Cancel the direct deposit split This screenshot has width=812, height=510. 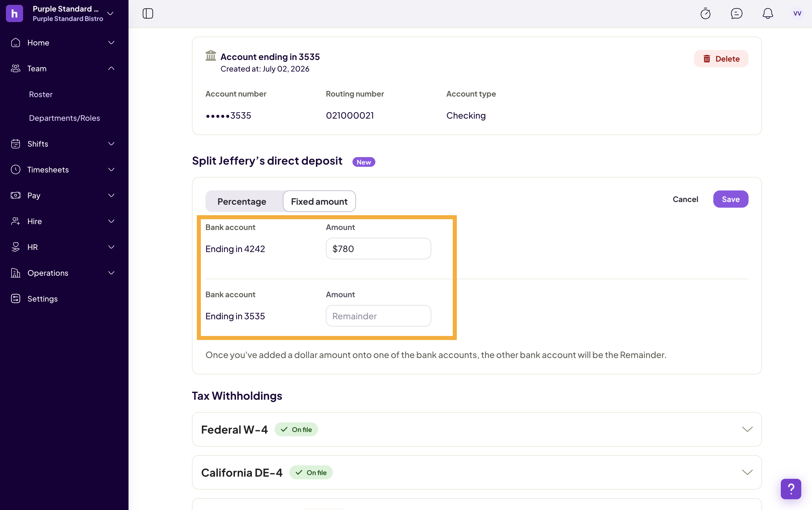coord(685,199)
